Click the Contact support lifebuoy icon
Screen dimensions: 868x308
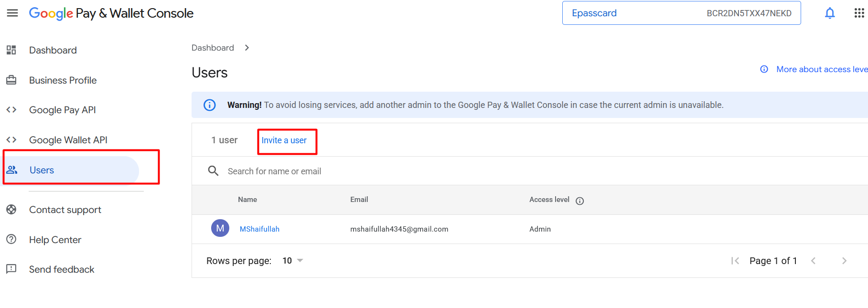(x=11, y=209)
